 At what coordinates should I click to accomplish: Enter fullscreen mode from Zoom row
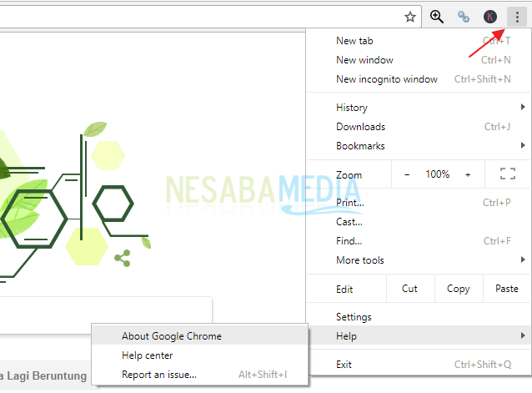508,174
